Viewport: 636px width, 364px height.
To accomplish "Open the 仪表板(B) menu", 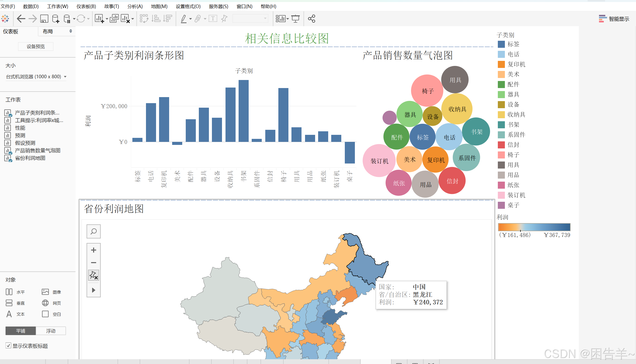I will (x=86, y=6).
